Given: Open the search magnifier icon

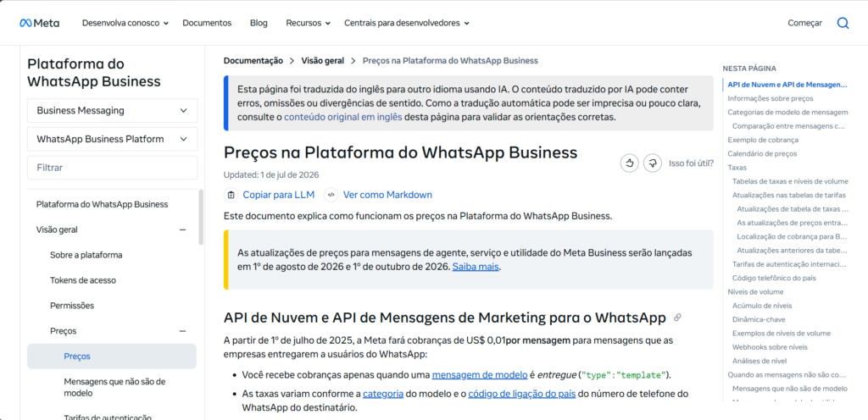Looking at the screenshot, I should [843, 23].
